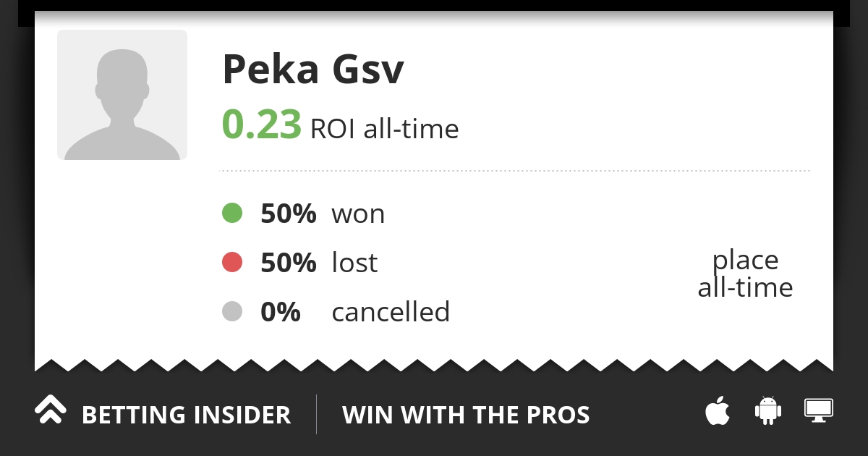
Task: Click the desktop monitor icon
Action: [819, 410]
